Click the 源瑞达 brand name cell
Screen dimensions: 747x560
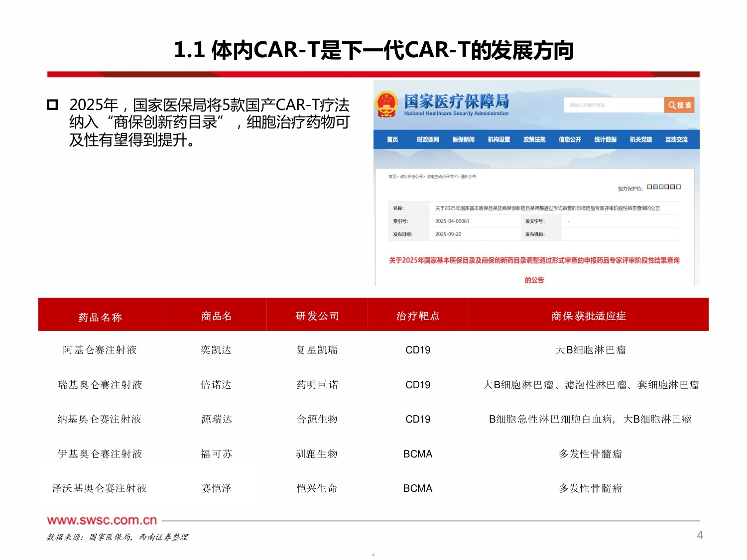click(216, 419)
